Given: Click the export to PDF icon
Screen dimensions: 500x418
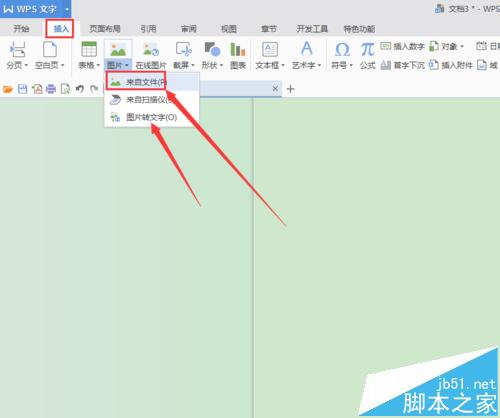Looking at the screenshot, I should point(37,89).
